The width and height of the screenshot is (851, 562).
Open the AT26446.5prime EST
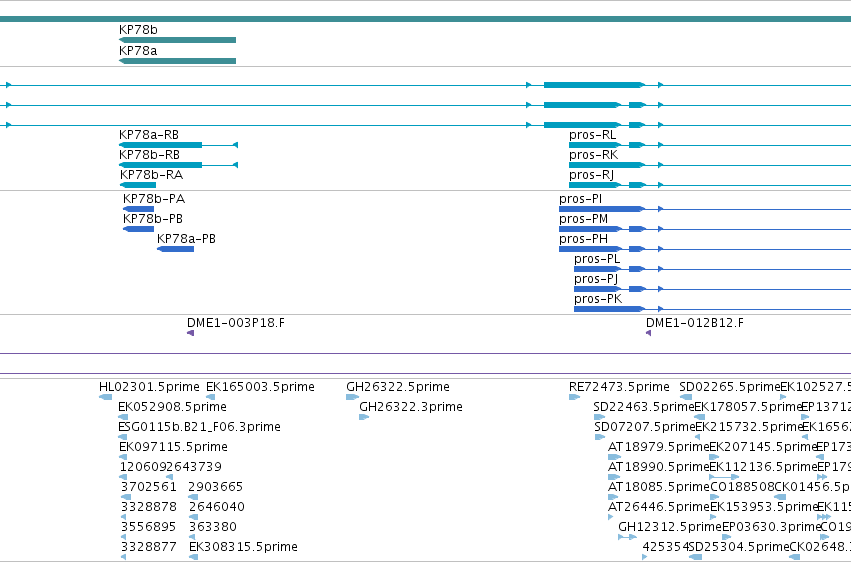tap(611, 518)
